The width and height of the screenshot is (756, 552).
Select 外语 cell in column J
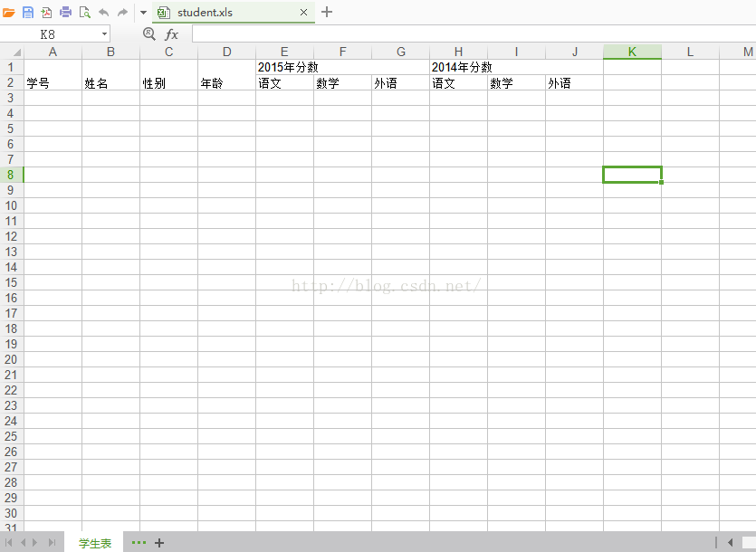point(574,83)
